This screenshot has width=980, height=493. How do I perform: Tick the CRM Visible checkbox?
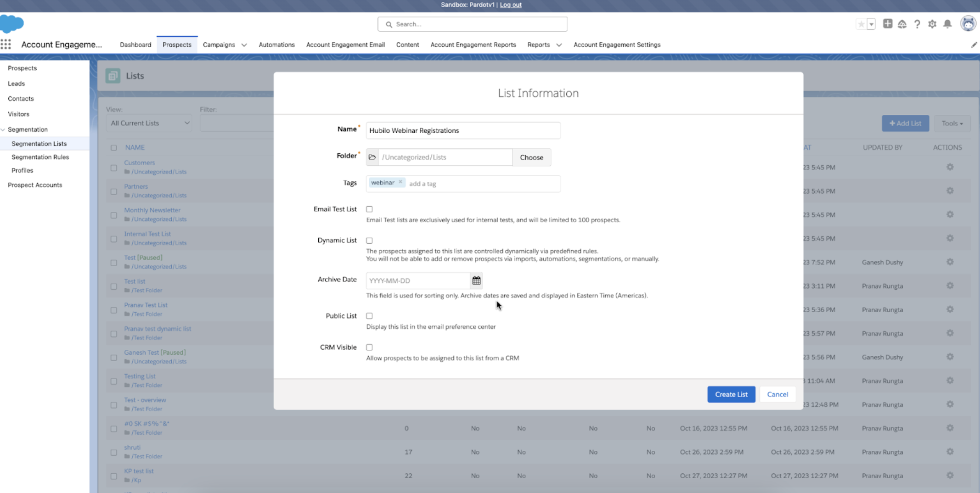369,347
